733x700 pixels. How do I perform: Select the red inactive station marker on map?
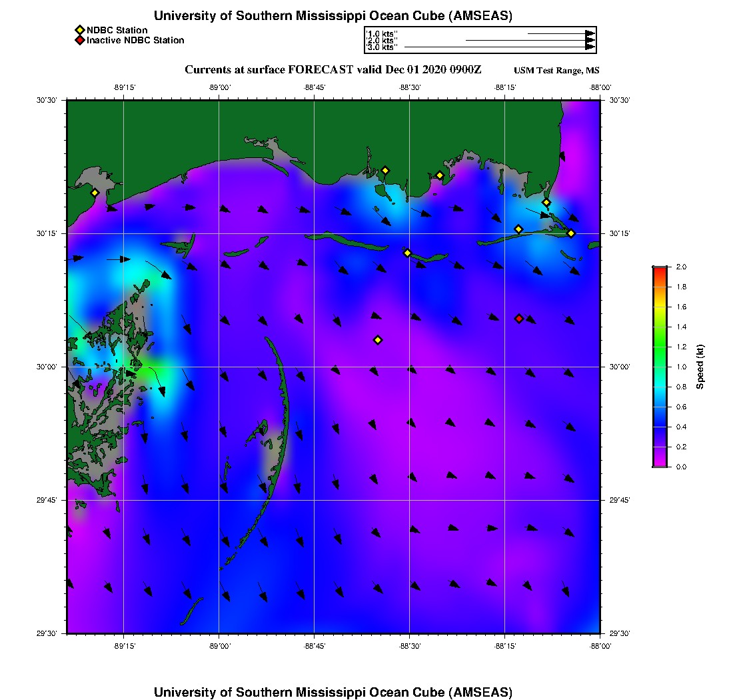point(519,319)
